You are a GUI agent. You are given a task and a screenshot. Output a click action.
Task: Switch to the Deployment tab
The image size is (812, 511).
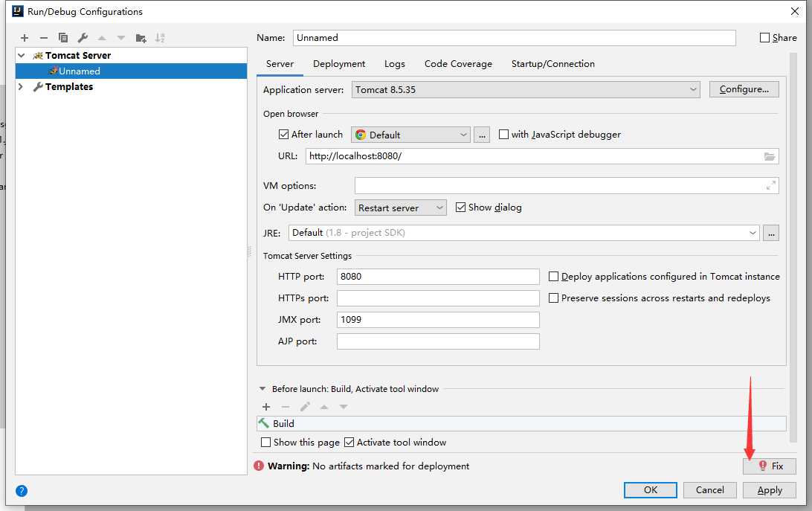tap(339, 64)
